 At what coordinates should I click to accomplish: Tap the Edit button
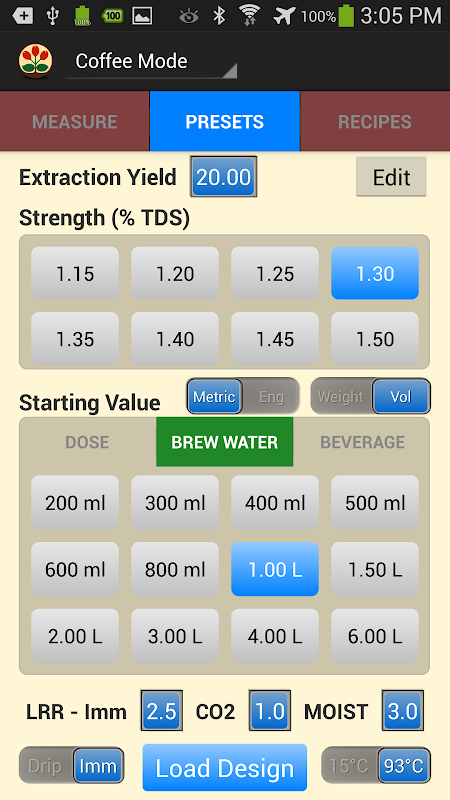coord(391,177)
